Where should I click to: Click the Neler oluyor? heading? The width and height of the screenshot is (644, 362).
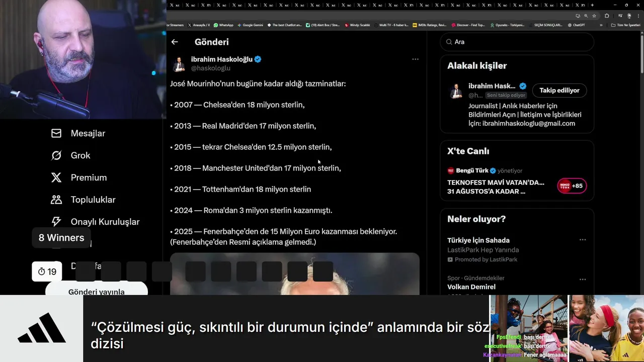point(476,219)
